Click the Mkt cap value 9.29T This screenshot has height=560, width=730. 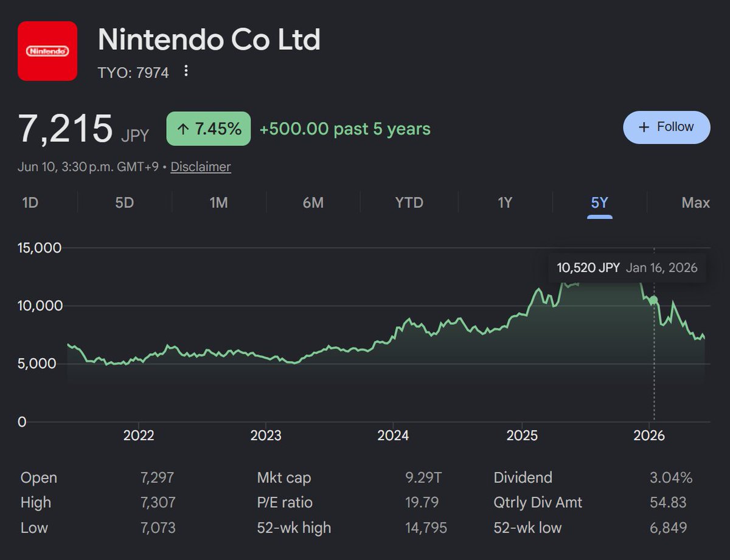[423, 477]
